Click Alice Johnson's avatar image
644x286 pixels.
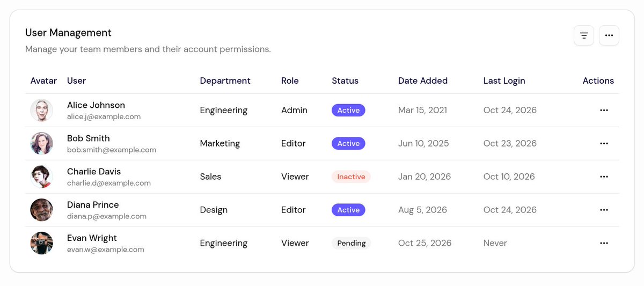(41, 110)
